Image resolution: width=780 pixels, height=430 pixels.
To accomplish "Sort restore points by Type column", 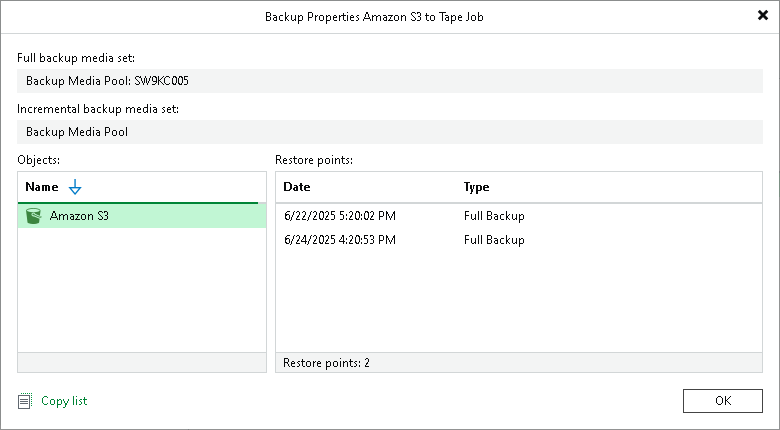I will [x=477, y=187].
